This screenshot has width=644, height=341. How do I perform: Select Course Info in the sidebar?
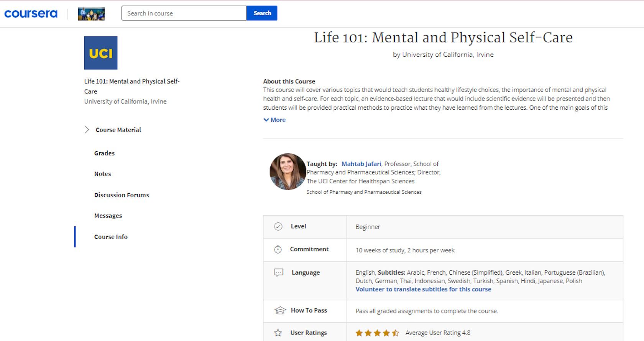[x=111, y=237]
